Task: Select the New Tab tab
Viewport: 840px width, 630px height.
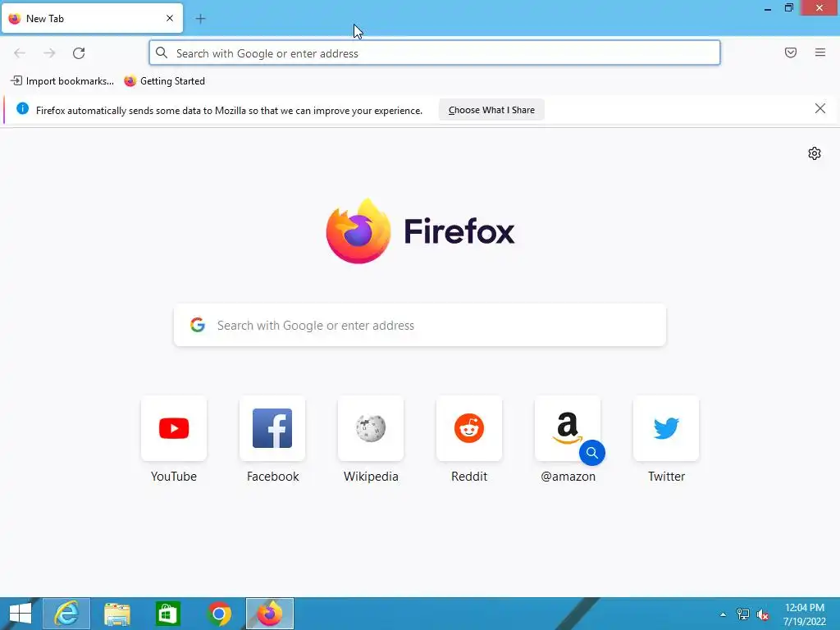Action: tap(92, 18)
